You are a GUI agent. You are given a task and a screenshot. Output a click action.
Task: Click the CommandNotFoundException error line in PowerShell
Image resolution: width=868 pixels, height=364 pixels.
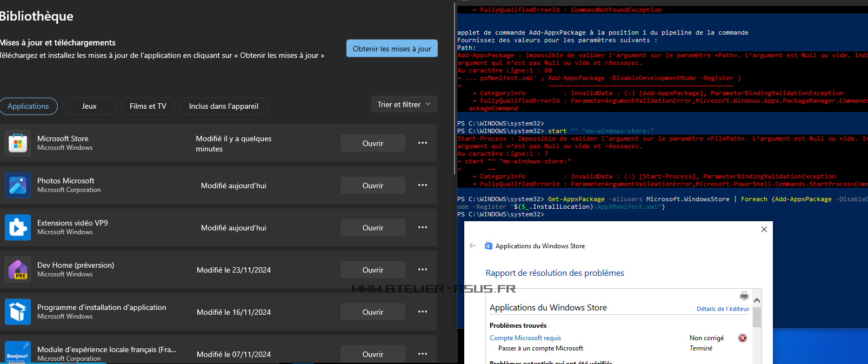567,10
